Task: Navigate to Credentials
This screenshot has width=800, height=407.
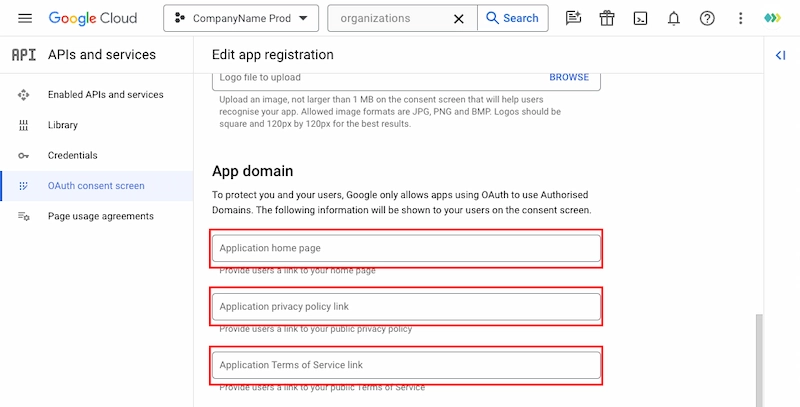Action: coord(72,156)
